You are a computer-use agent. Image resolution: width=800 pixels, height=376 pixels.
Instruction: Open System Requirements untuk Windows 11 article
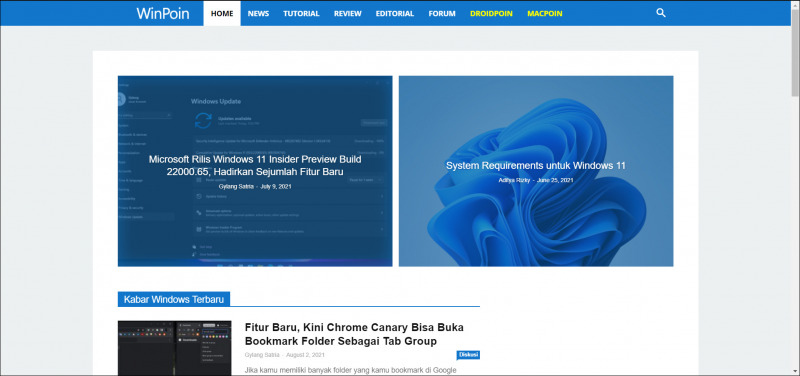[x=536, y=165]
